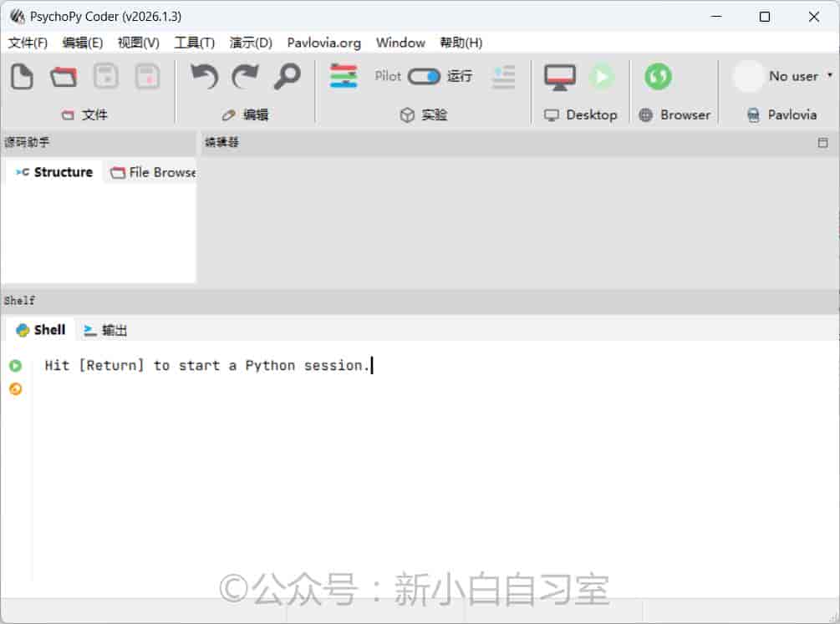The height and width of the screenshot is (624, 840).
Task: Click the green Pavlovia sync icon
Action: coord(658,77)
